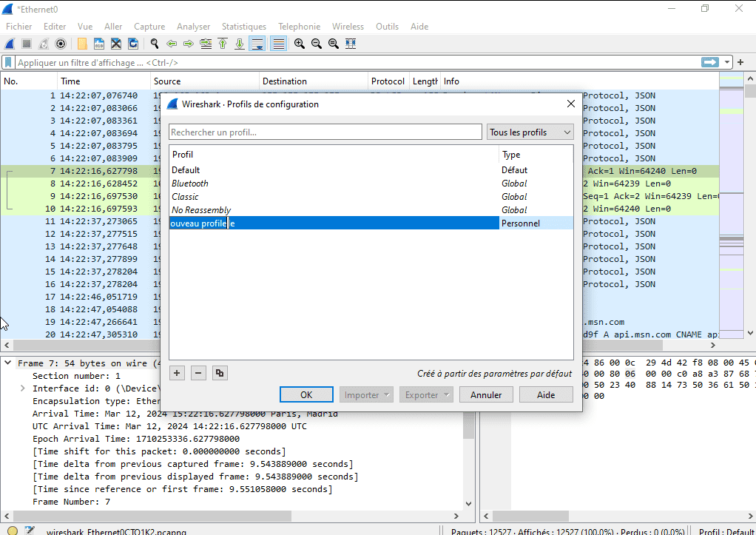Open the Editer menu
Image resolution: width=756 pixels, height=535 pixels.
click(55, 27)
